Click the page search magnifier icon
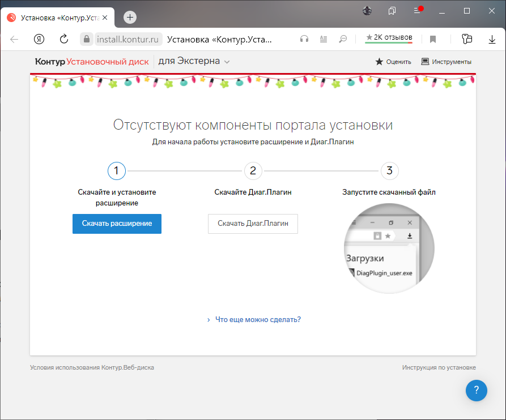 coord(343,39)
